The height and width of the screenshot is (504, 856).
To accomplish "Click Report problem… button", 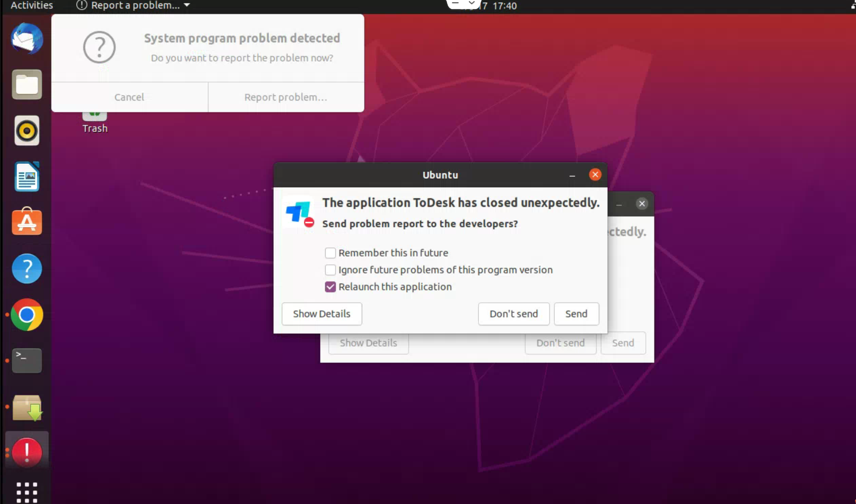I will (286, 97).
